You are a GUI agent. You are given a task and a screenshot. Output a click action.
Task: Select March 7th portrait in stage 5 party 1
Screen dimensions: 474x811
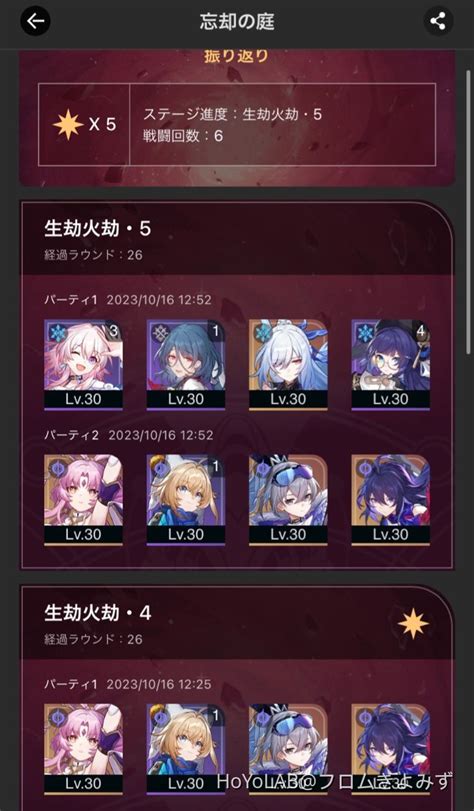point(83,364)
